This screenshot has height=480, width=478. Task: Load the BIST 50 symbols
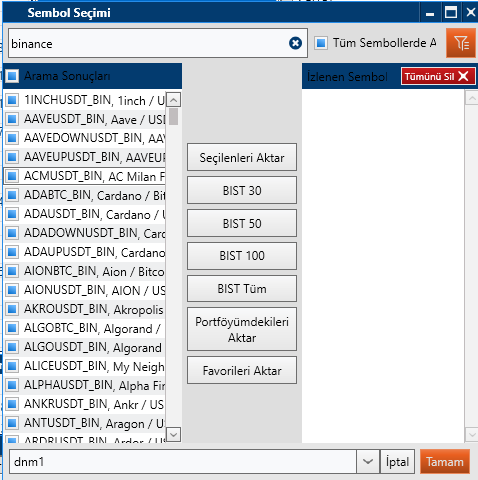click(x=242, y=223)
